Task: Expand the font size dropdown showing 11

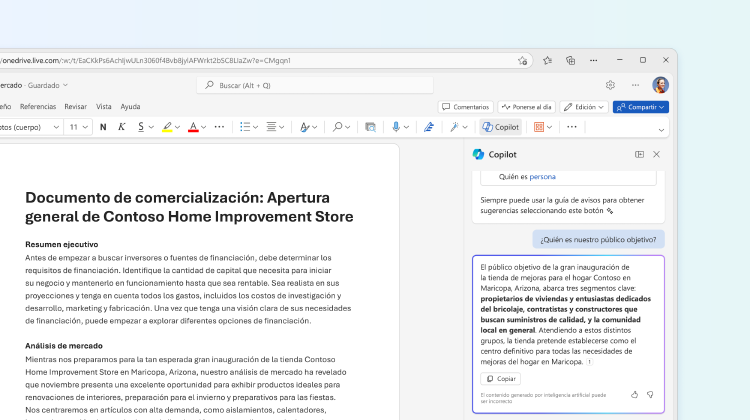Action: pos(86,127)
